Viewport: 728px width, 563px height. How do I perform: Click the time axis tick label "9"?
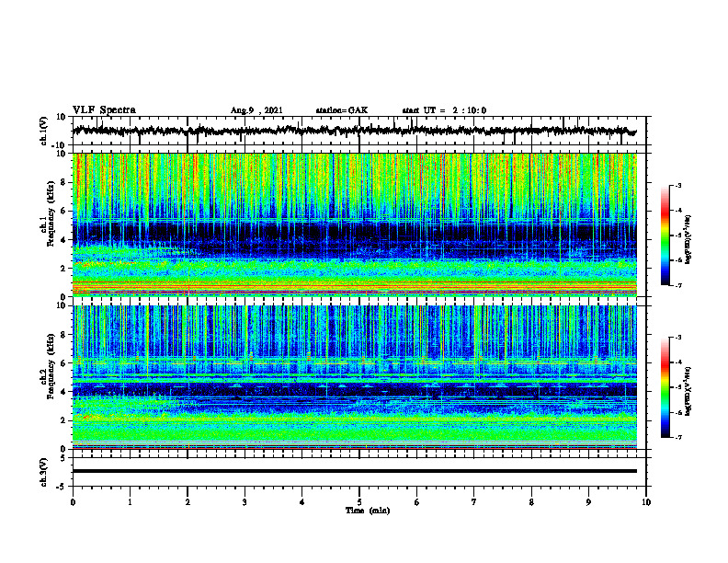(x=588, y=502)
